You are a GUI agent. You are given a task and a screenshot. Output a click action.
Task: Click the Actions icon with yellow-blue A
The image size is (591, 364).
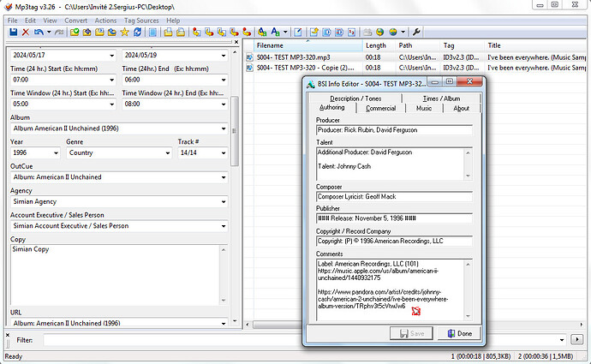coord(262,33)
